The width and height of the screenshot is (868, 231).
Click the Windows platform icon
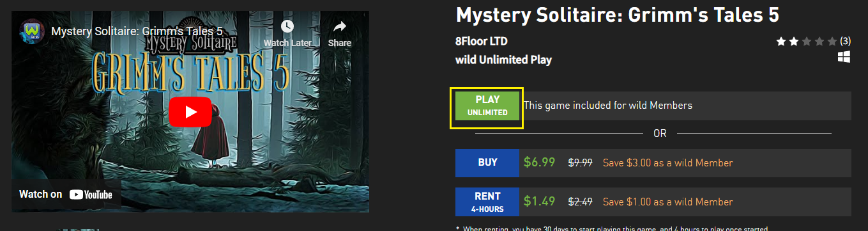point(844,58)
